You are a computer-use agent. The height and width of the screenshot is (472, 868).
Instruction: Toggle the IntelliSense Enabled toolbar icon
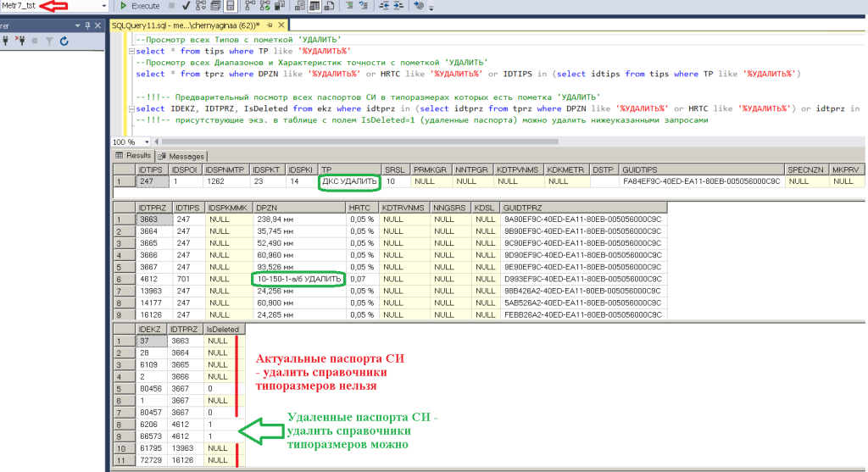point(231,6)
